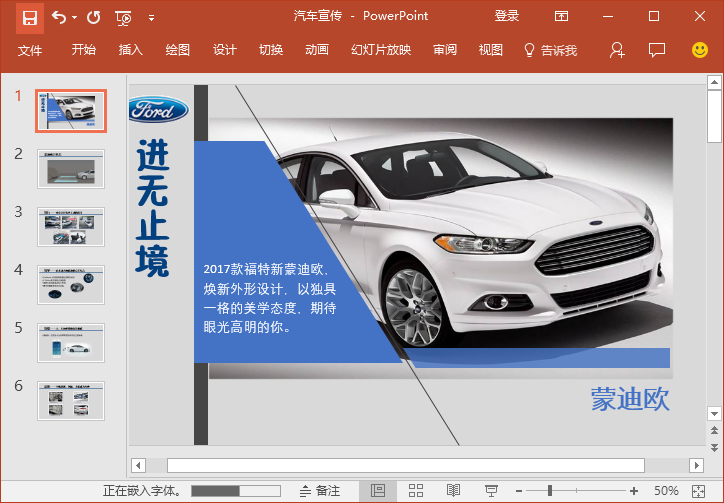Image resolution: width=724 pixels, height=503 pixels.
Task: Select slide 4 thumbnail
Action: 71,285
